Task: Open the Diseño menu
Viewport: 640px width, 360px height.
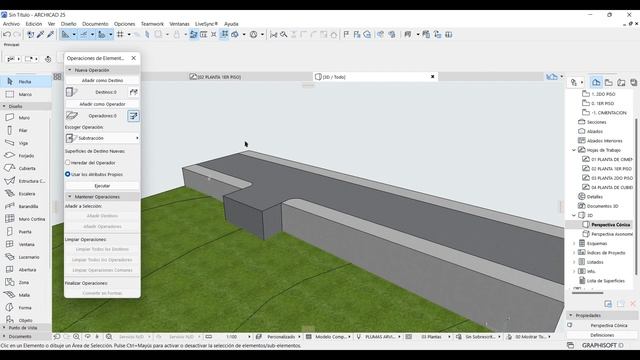Action: (69, 24)
